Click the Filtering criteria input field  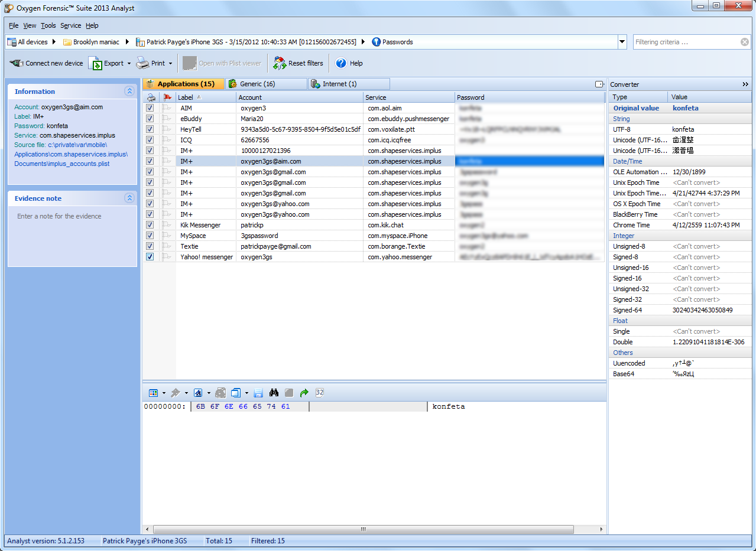point(687,42)
